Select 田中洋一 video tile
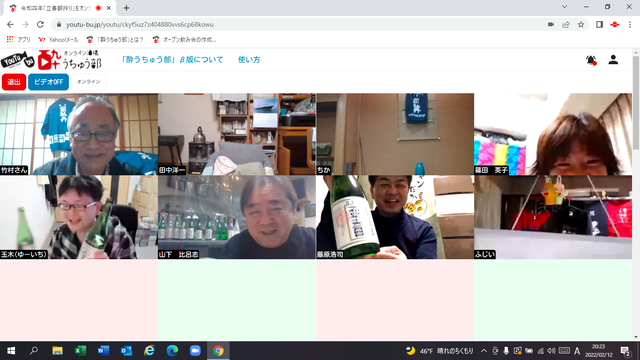This screenshot has height=360, width=640. point(237,134)
